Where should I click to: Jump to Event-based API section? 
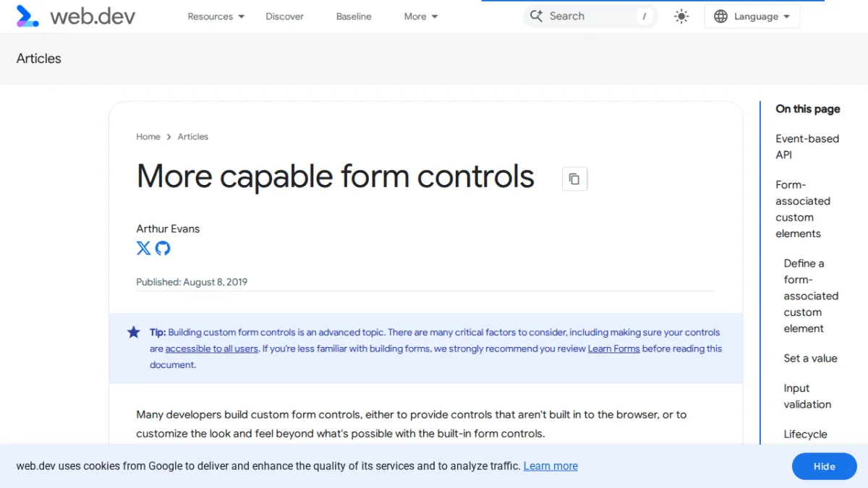point(807,147)
